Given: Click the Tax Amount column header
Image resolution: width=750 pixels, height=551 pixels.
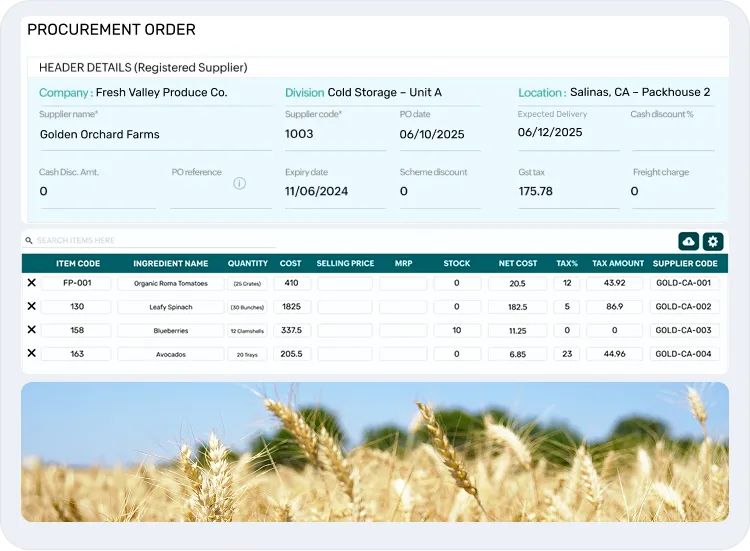Looking at the screenshot, I should click(x=618, y=263).
